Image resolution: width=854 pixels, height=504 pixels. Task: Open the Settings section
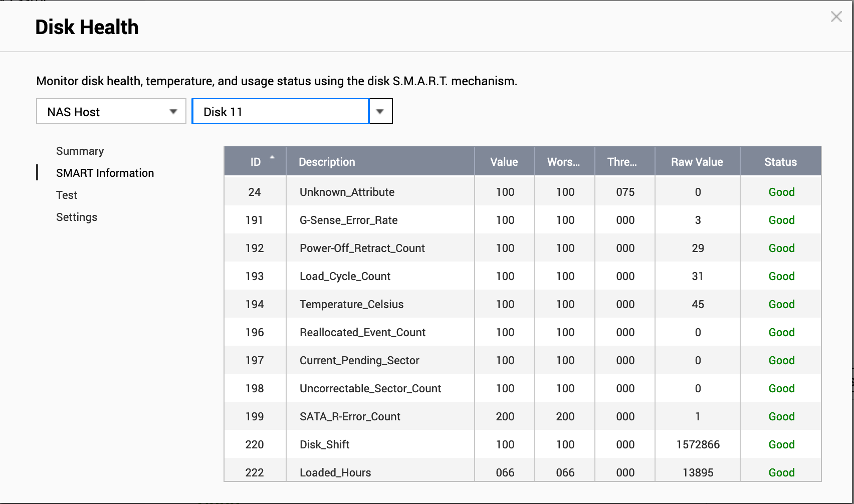[77, 217]
